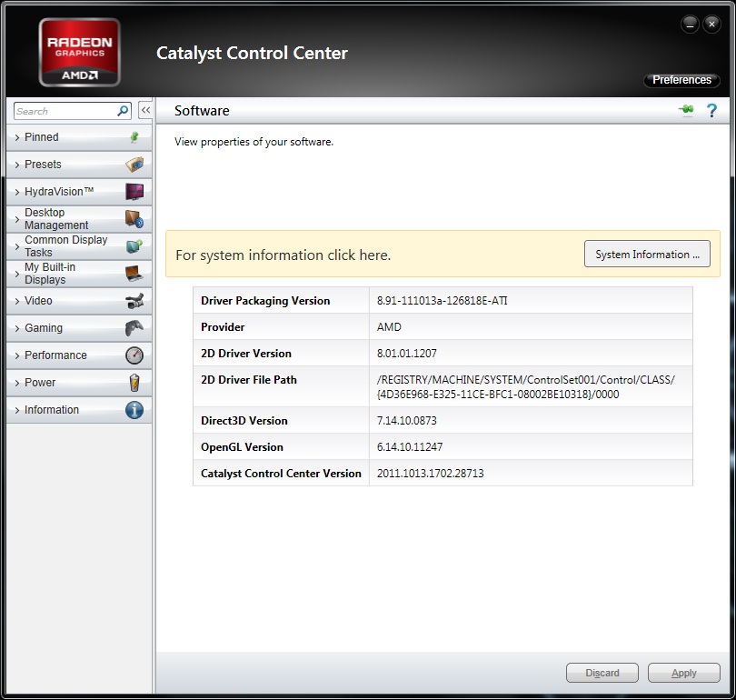The image size is (736, 700).
Task: Open the Pinned menu label
Action: [x=41, y=137]
